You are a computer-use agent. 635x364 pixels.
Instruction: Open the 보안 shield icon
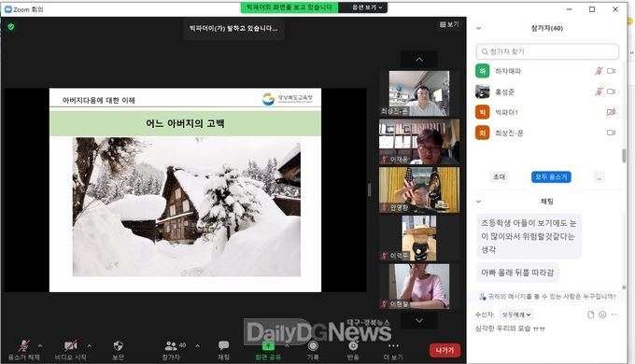[x=118, y=345]
